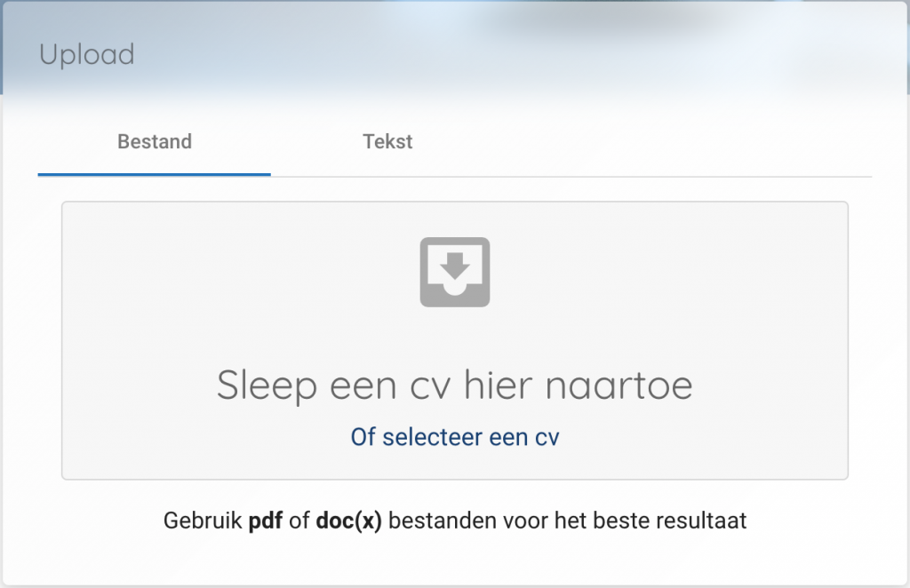Click the word 'Gebruik' in the hint text

[x=203, y=520]
